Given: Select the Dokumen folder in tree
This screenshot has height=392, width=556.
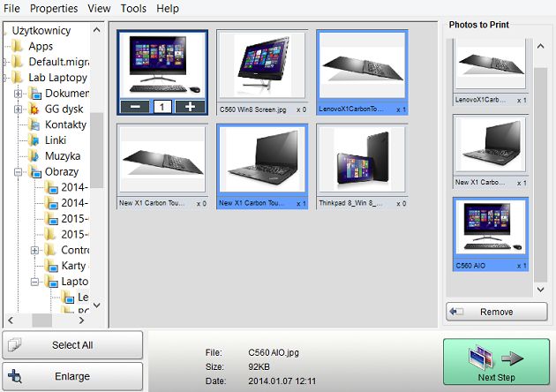Looking at the screenshot, I should tap(67, 93).
